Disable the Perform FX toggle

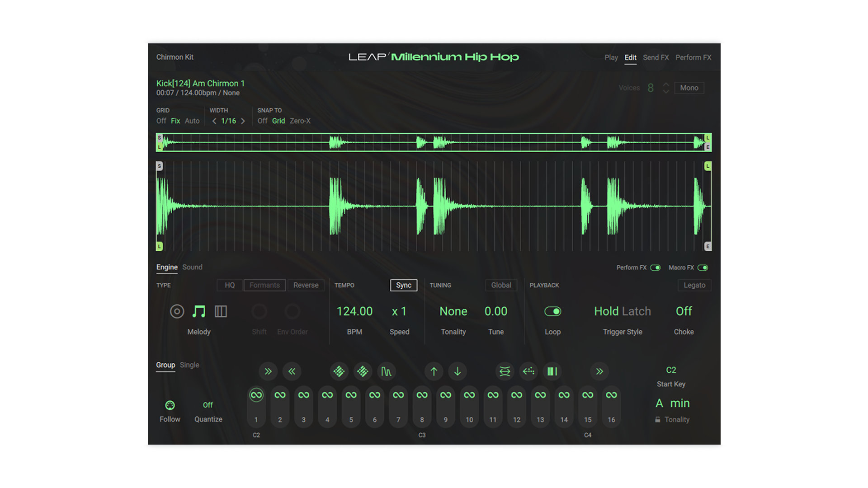[x=656, y=267]
